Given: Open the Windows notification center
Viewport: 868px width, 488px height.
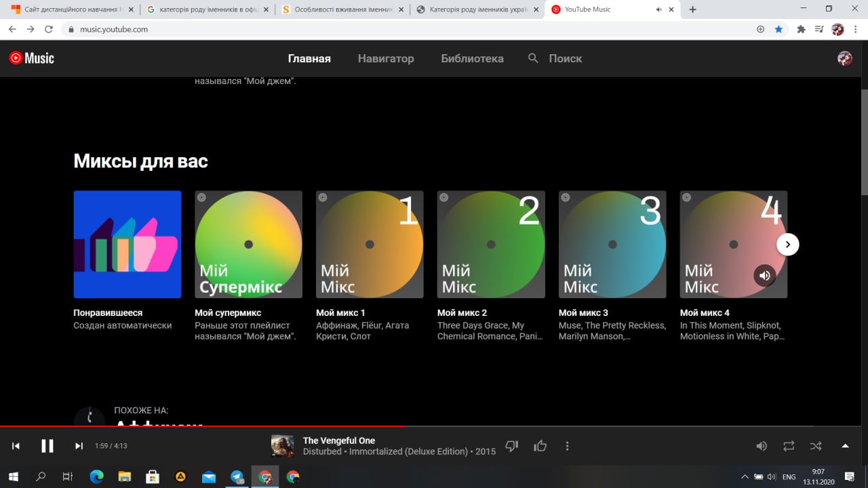Looking at the screenshot, I should click(x=849, y=477).
